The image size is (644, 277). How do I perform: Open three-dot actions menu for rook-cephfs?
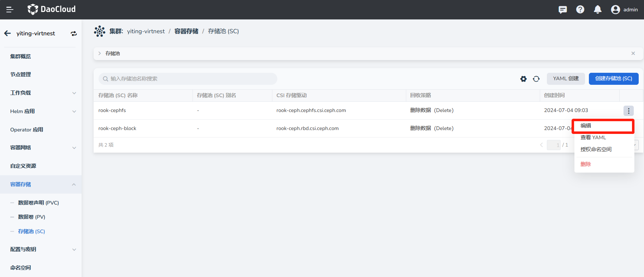click(x=628, y=111)
